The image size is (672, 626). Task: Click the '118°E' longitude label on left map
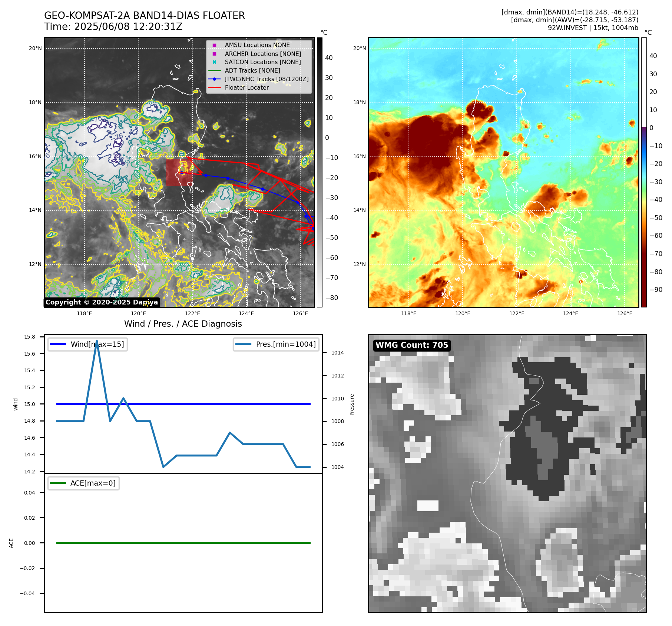click(x=85, y=313)
